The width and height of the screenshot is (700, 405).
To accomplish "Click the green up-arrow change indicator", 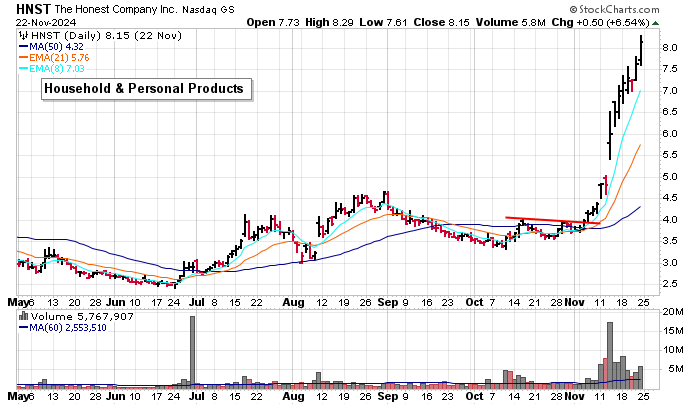I will click(655, 23).
